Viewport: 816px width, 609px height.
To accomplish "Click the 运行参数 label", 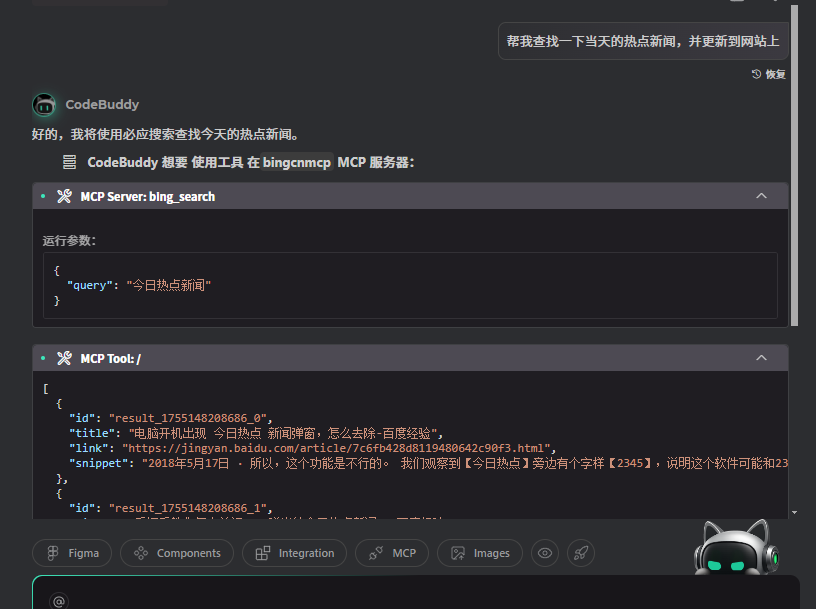I will pos(69,240).
